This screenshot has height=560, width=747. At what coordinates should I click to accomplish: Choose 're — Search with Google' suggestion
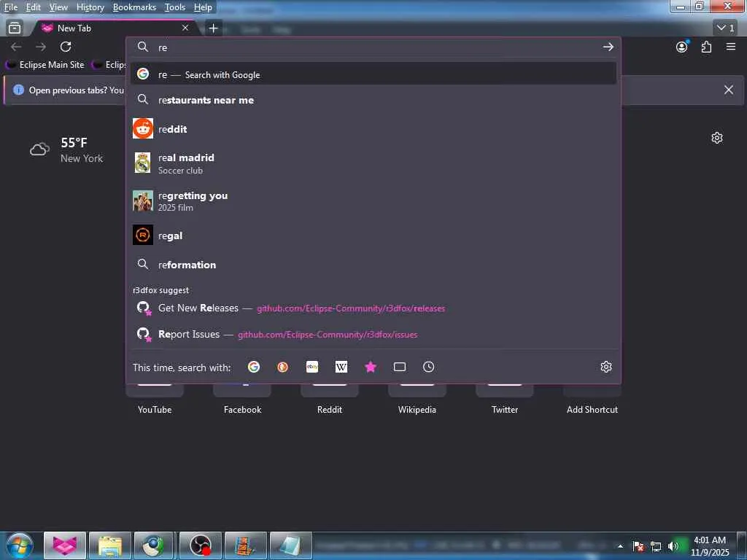point(373,74)
